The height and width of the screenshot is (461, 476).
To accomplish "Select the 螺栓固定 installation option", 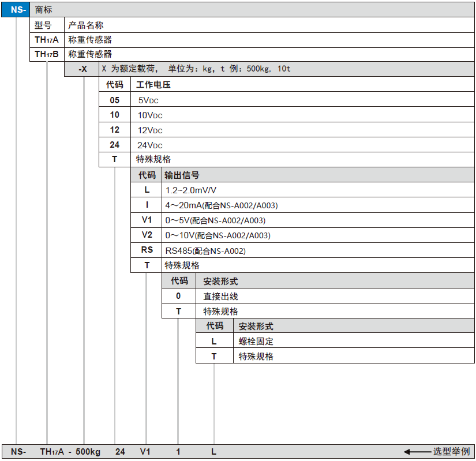I will click(256, 341).
